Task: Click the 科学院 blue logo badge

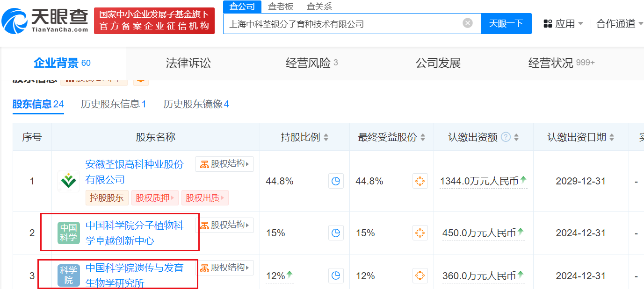Action: pos(69,275)
